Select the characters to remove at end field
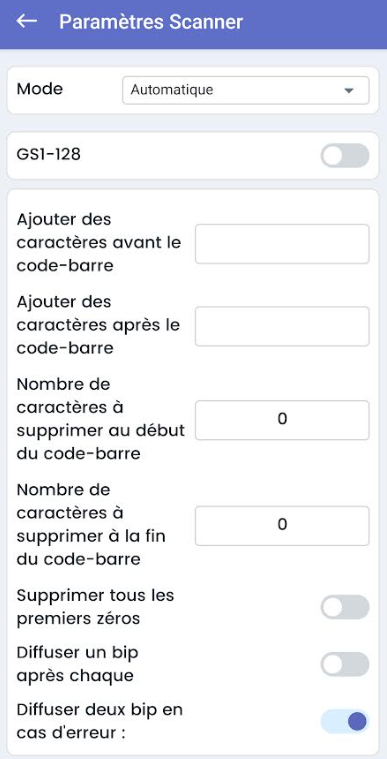387x759 pixels. [282, 526]
